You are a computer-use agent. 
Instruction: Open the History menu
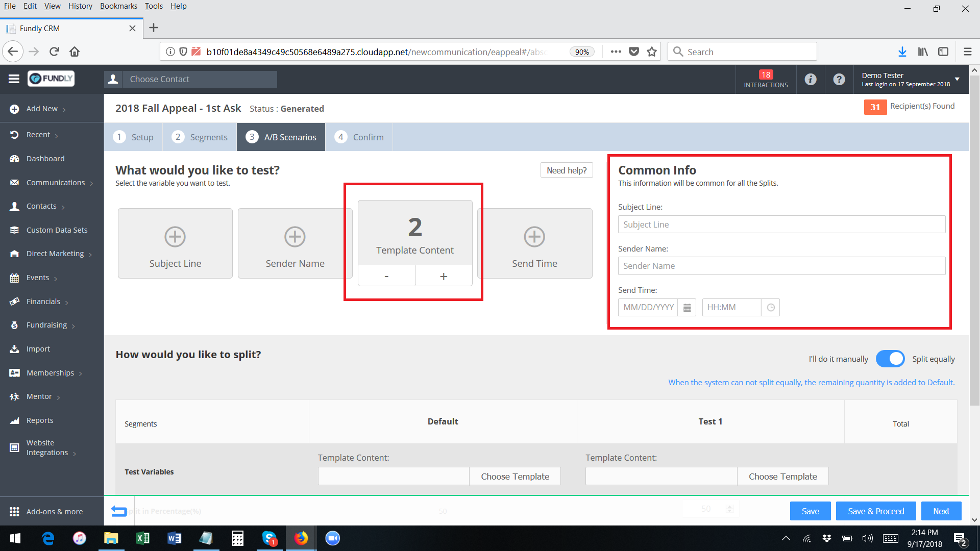[80, 6]
